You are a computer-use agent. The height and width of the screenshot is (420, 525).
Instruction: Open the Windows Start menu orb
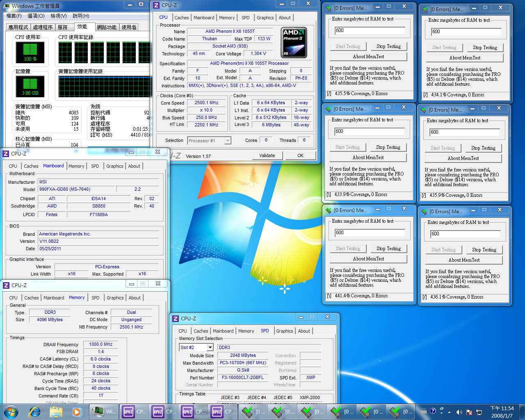[11, 411]
